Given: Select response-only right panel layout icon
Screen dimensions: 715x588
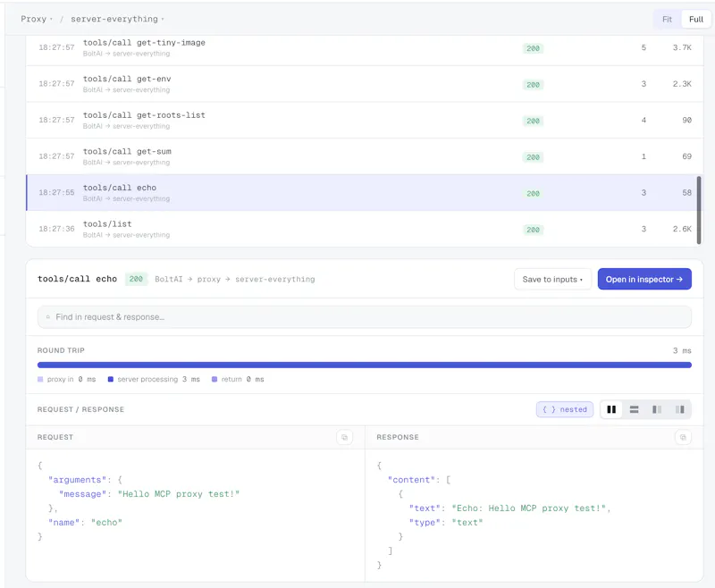Looking at the screenshot, I should pos(679,409).
